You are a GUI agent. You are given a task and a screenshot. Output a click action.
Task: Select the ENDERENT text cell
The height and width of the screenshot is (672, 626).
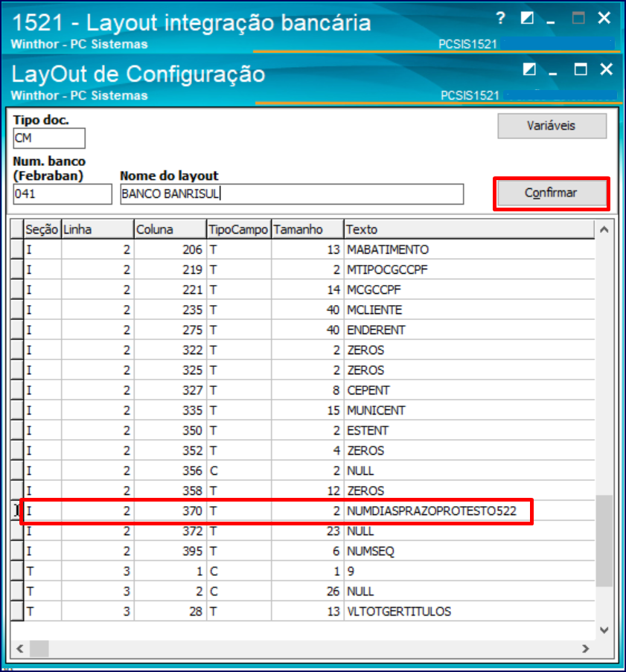(469, 330)
